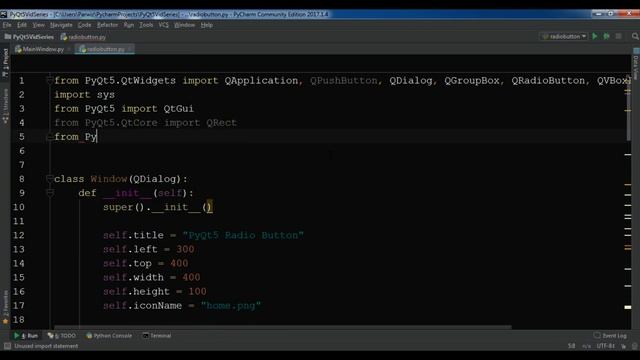This screenshot has width=640, height=360.
Task: Click line number 12 in gutter
Action: click(19, 235)
